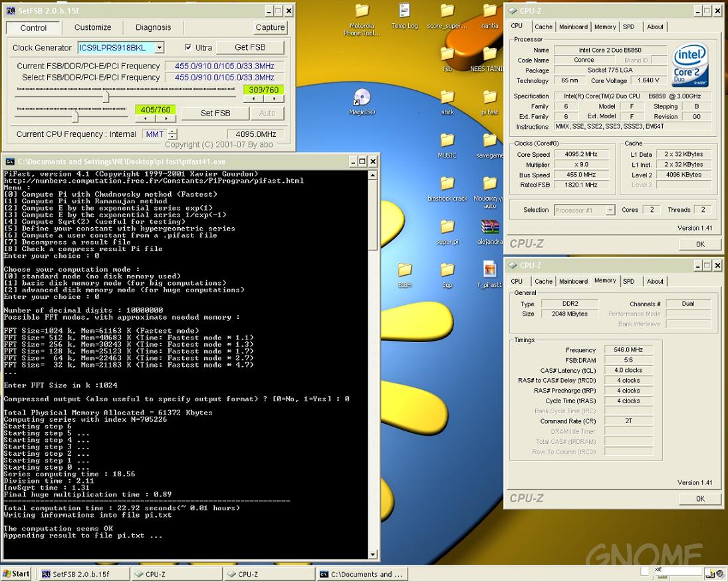Click the Command Rate value 2T
Image resolution: width=728 pixels, height=582 pixels.
(x=628, y=421)
